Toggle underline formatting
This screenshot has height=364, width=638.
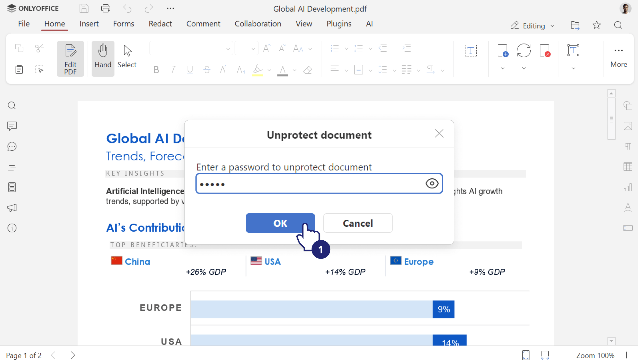190,69
